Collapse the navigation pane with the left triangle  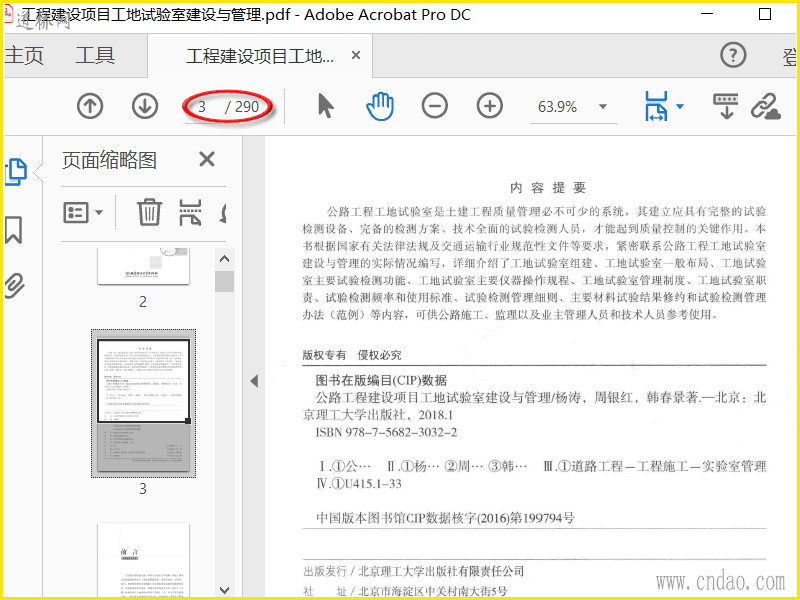coord(254,381)
